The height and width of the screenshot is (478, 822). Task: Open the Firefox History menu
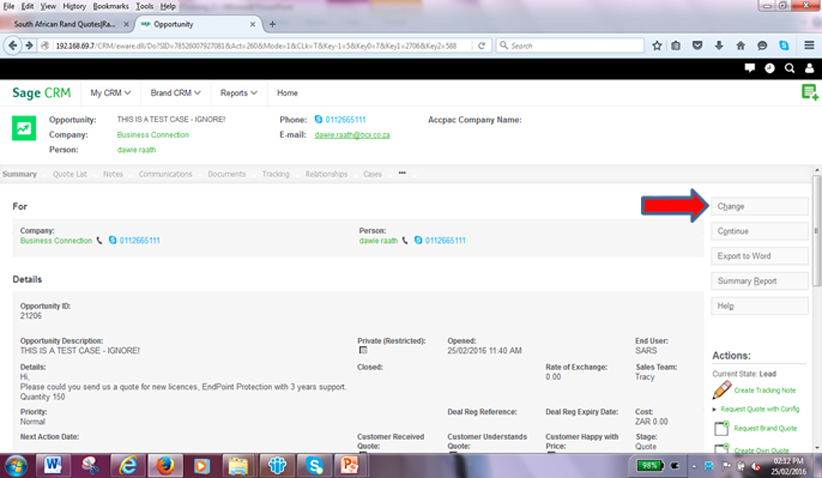tap(74, 6)
